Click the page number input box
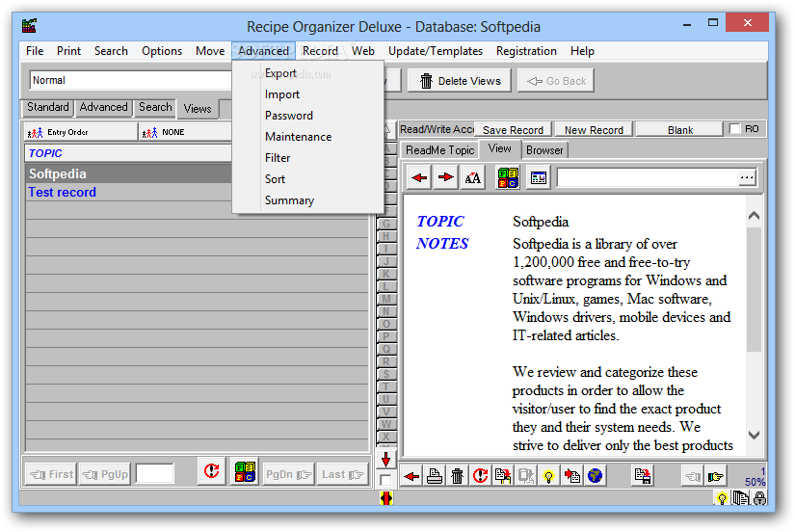The width and height of the screenshot is (795, 532). [x=154, y=473]
